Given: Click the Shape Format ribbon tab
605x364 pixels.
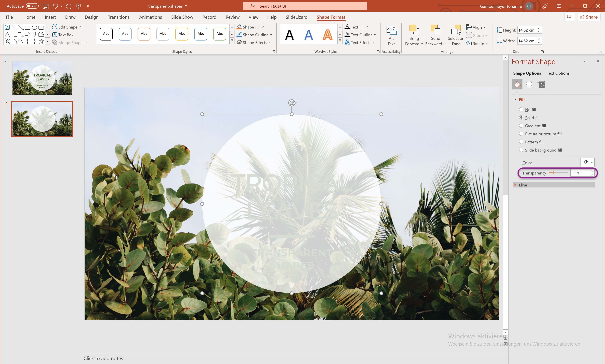Looking at the screenshot, I should pyautogui.click(x=331, y=17).
